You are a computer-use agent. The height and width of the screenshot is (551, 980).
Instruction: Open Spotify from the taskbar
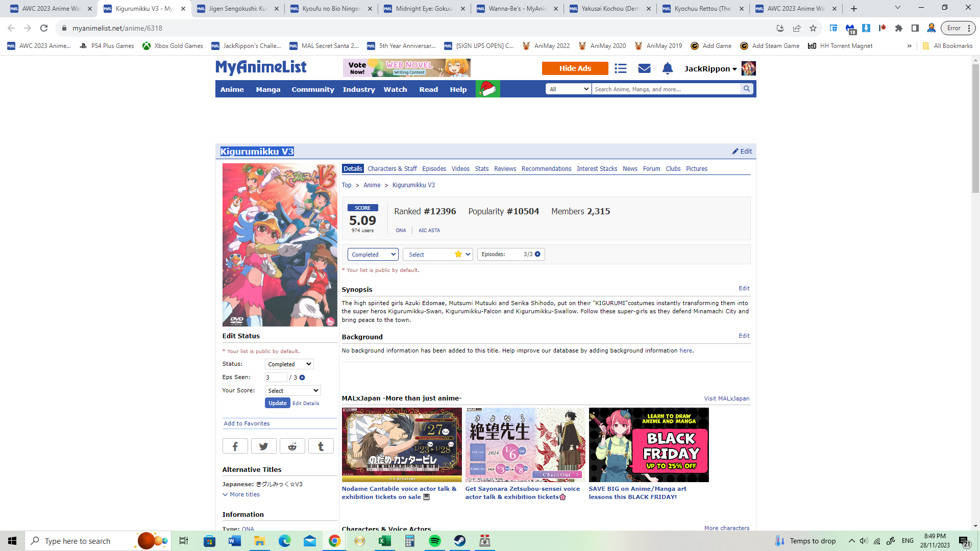pos(435,541)
